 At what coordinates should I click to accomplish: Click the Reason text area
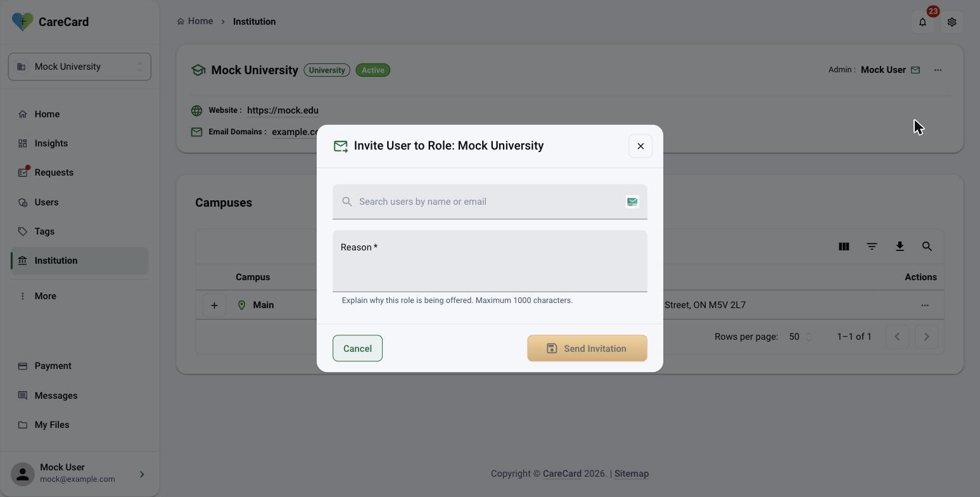pyautogui.click(x=490, y=261)
